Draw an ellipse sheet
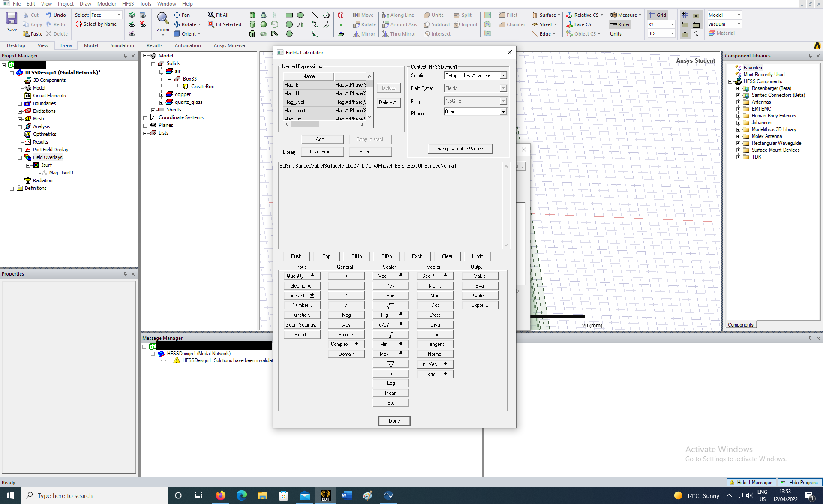Screen dimensions: 823x504 coord(300,15)
